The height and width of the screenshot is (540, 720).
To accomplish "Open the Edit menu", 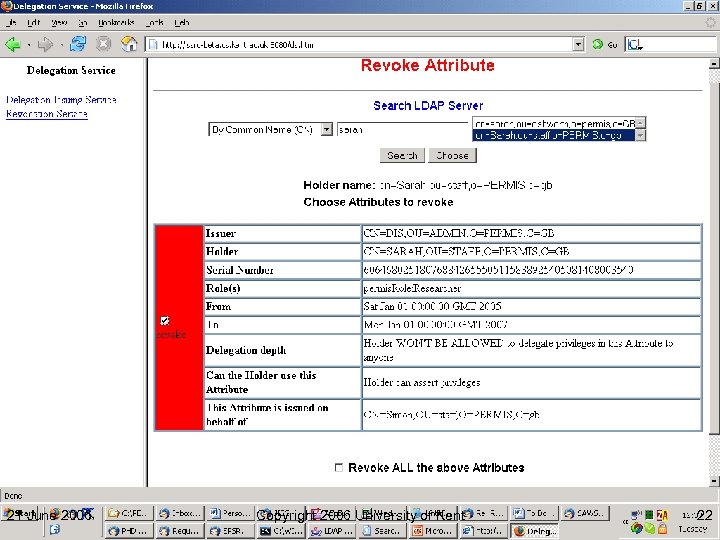I will point(34,22).
